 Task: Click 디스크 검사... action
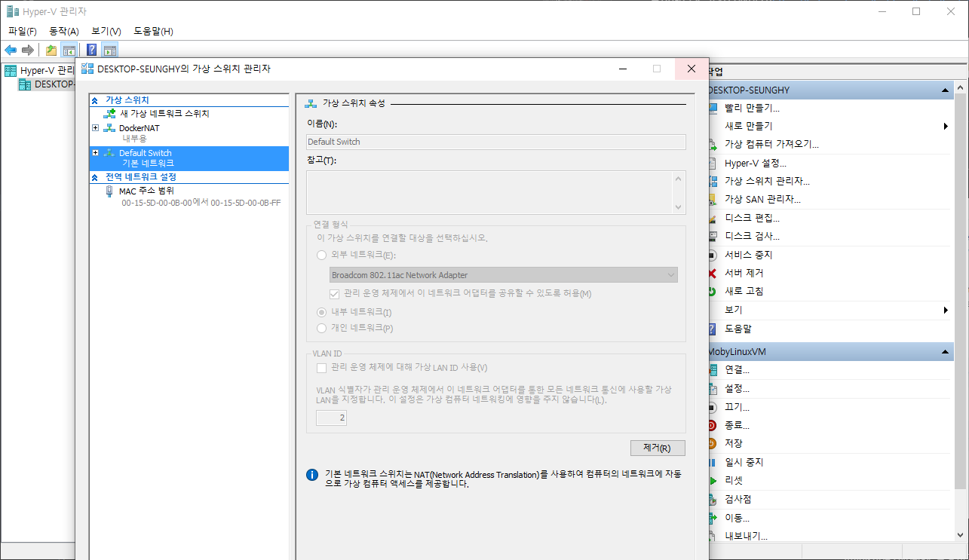pyautogui.click(x=752, y=236)
